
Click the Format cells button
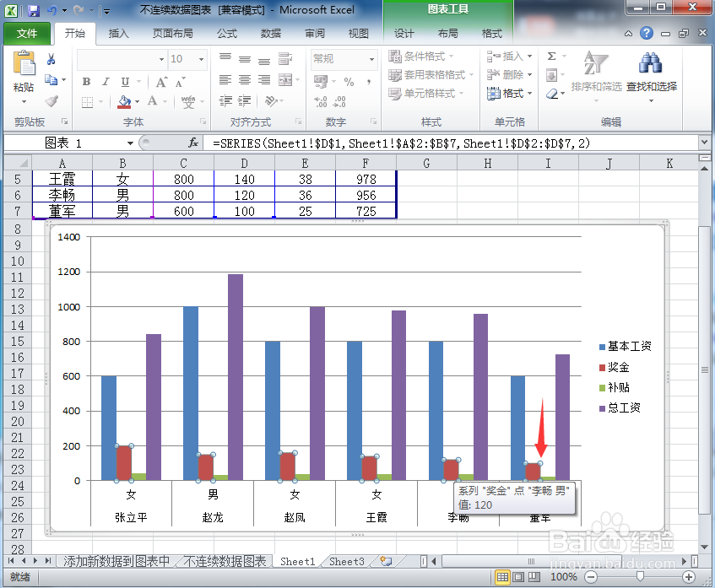(509, 94)
